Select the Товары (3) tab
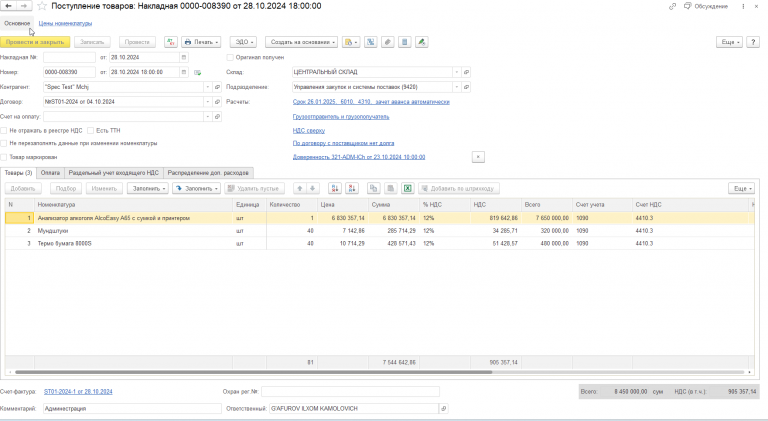Viewport: 768px width, 421px height. click(18, 173)
